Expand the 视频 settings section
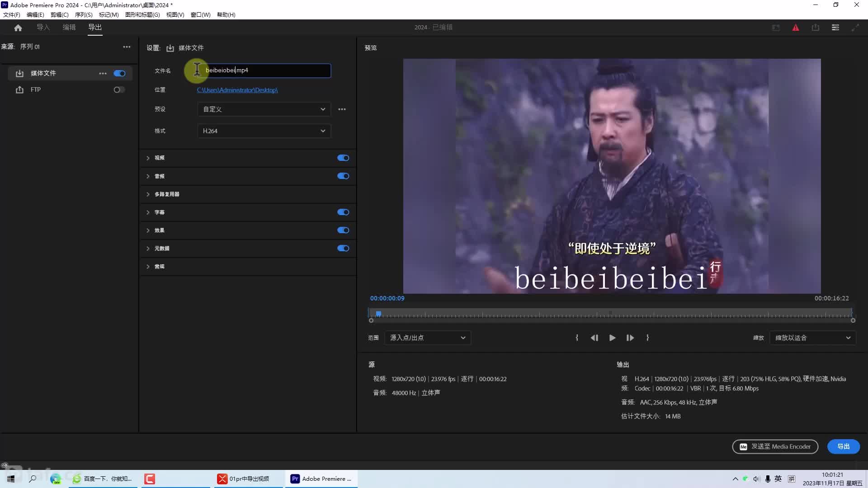 (148, 158)
